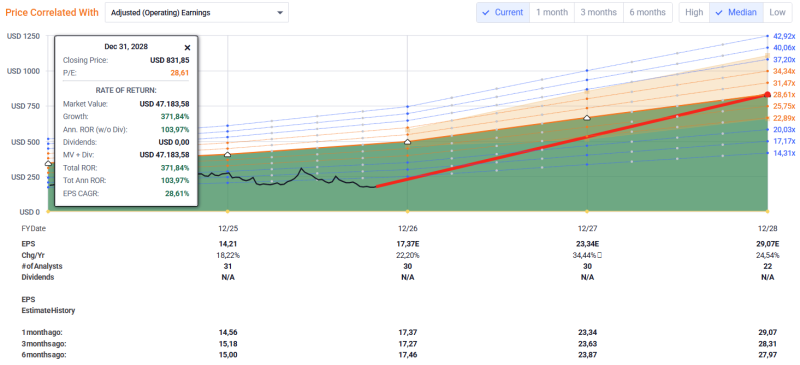Click the USD 1250 axis label

click(x=22, y=36)
